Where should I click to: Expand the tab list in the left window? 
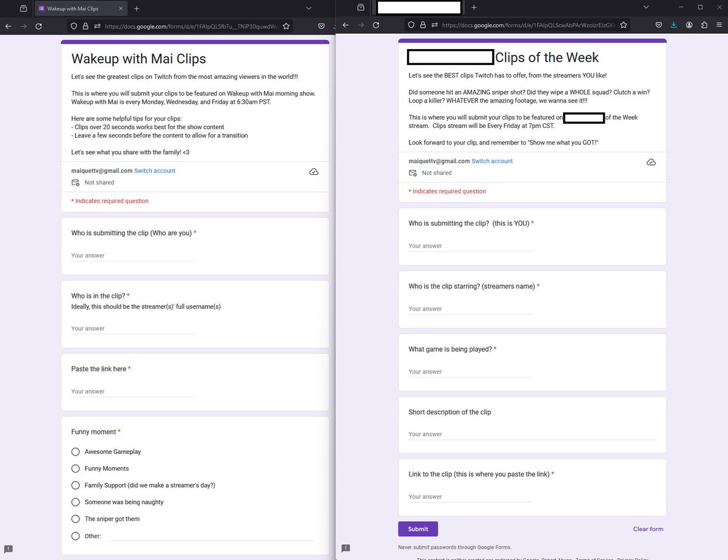pos(309,8)
